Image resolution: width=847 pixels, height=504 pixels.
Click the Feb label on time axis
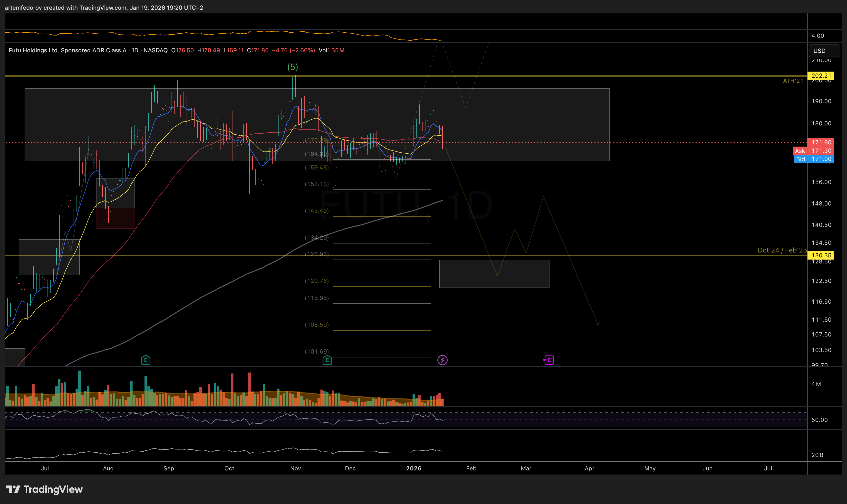(x=471, y=468)
